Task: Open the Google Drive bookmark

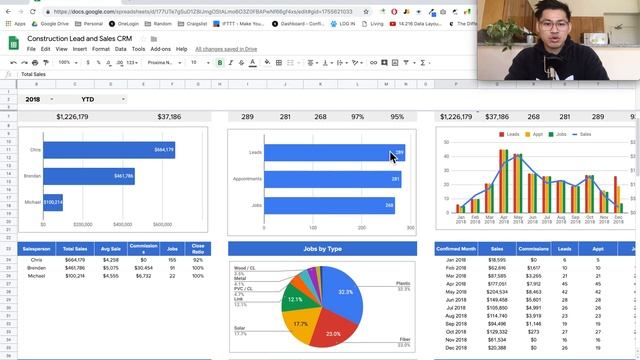Action: point(50,24)
